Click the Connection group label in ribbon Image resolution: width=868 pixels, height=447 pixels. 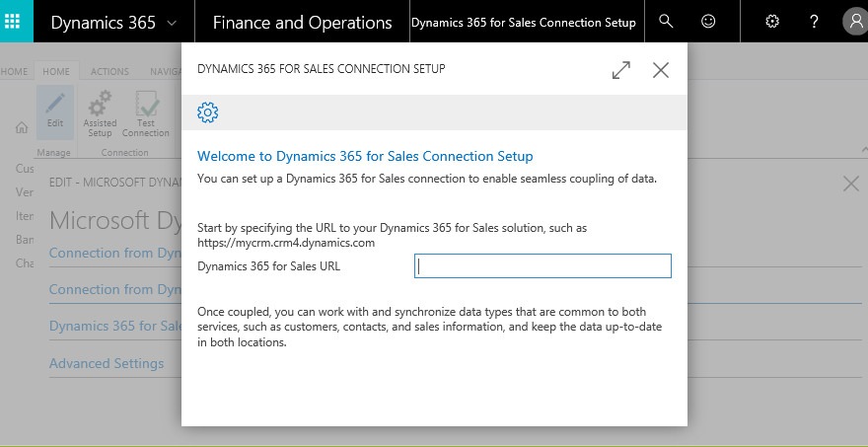click(124, 152)
